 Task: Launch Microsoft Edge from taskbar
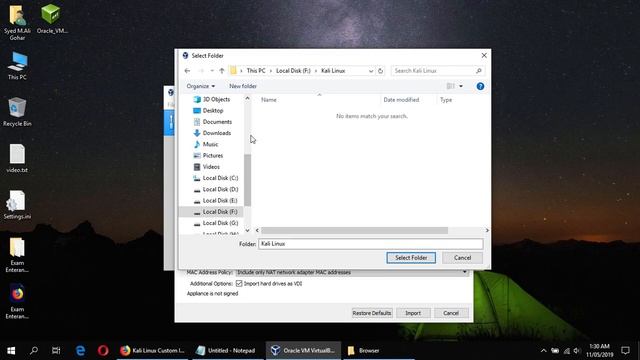[x=80, y=351]
